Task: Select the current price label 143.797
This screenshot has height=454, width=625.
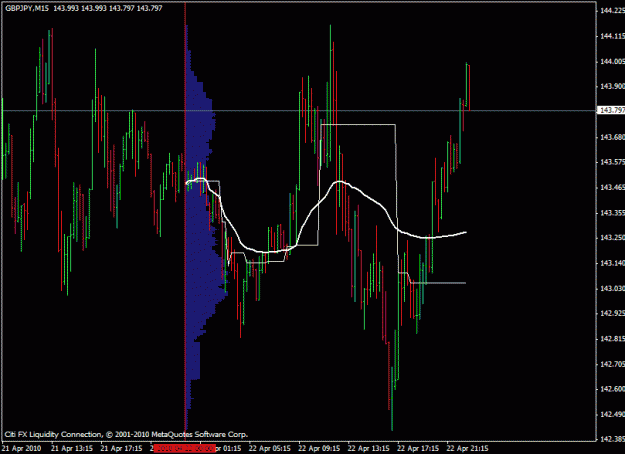Action: [x=612, y=110]
